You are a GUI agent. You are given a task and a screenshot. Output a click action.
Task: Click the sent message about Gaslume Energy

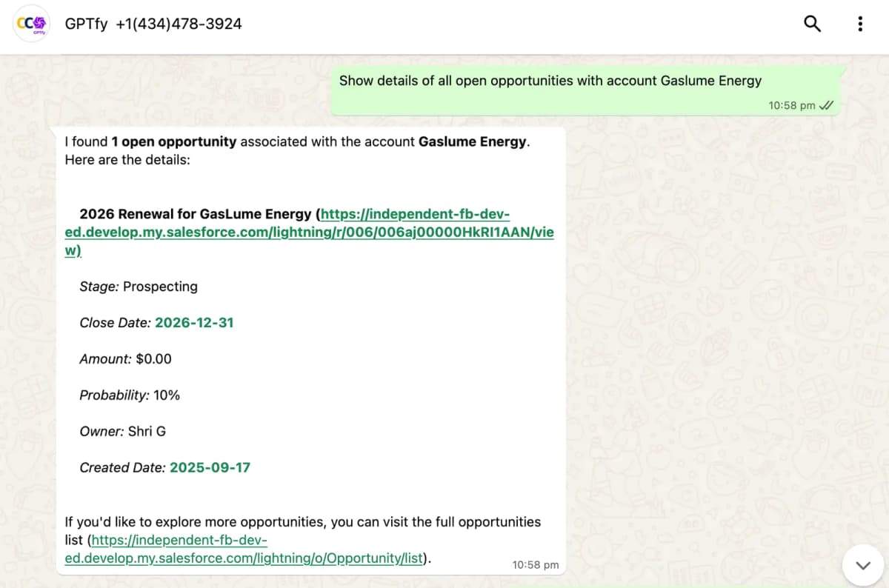click(x=550, y=81)
